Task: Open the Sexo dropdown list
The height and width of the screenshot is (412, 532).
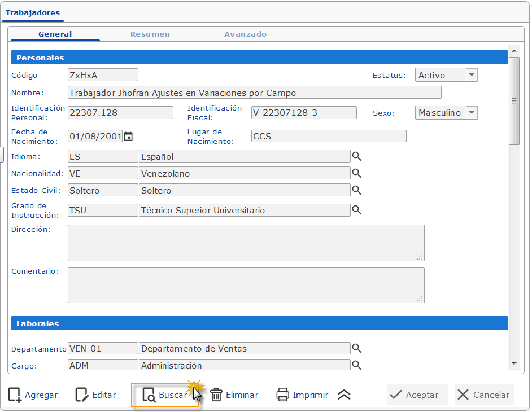Action: tap(472, 113)
